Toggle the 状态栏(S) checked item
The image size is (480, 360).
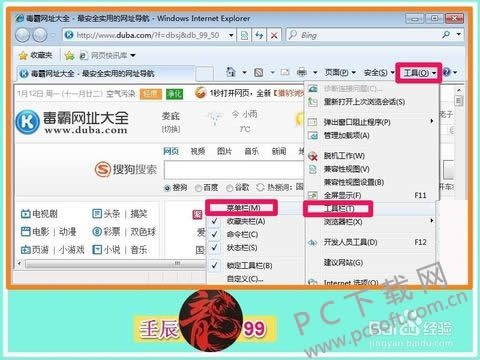(x=239, y=248)
